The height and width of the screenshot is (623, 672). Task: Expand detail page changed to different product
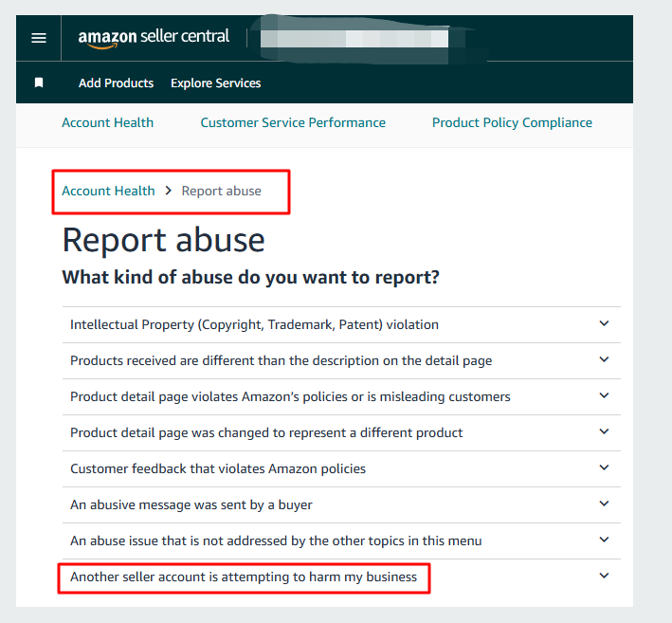click(266, 432)
